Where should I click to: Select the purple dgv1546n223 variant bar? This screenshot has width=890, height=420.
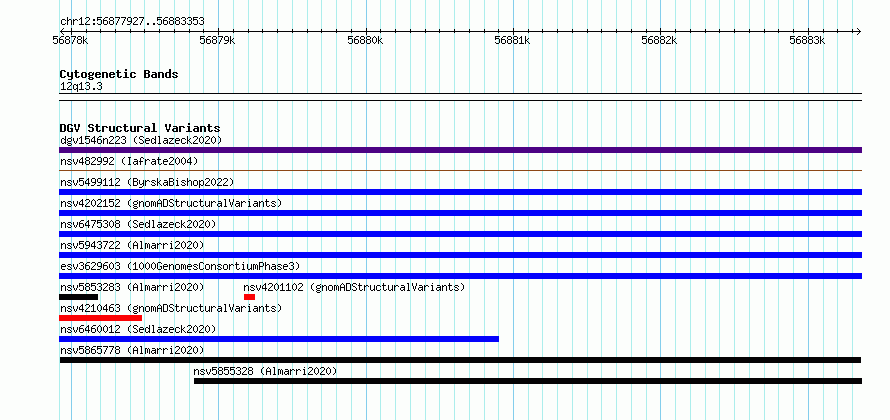(x=460, y=150)
